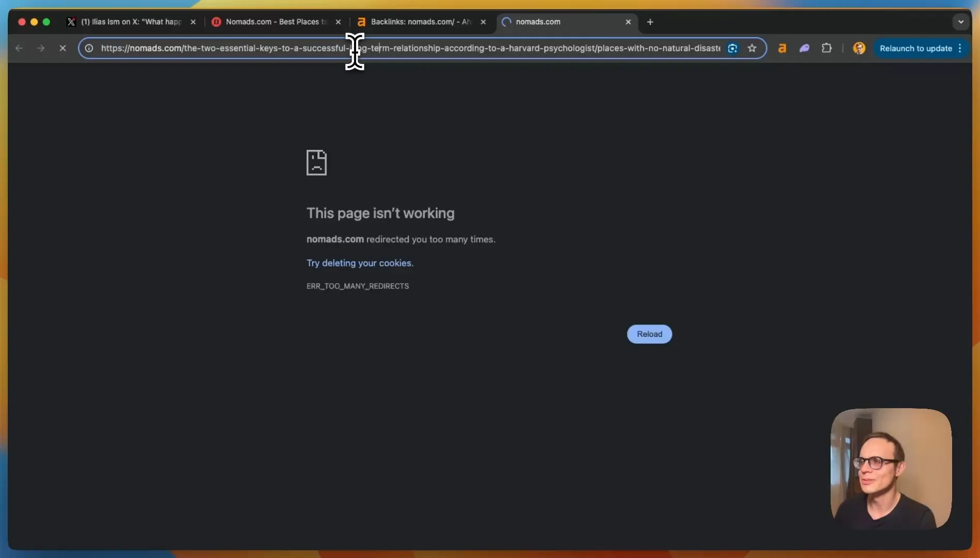Click Relaunch to update button

coord(915,48)
